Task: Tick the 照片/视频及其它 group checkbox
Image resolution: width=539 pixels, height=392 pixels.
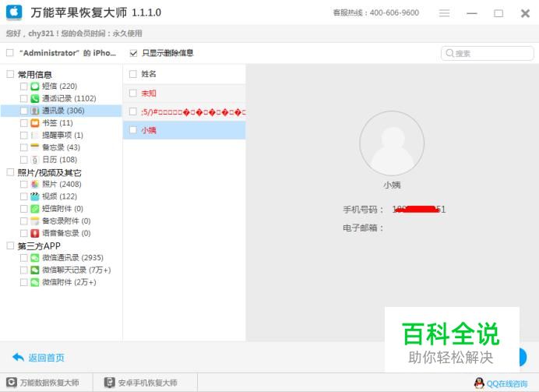Action: coord(10,172)
